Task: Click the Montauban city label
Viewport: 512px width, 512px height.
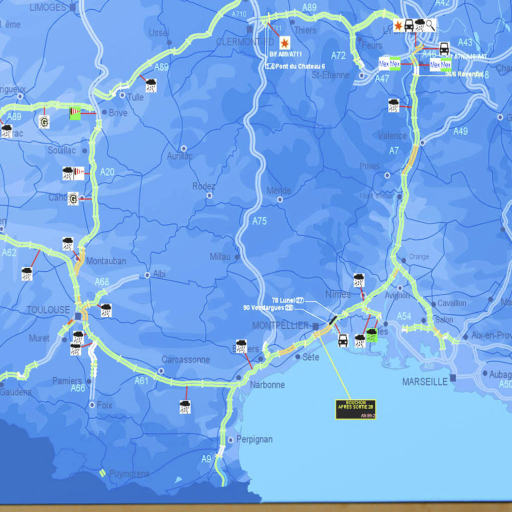Action: click(106, 261)
